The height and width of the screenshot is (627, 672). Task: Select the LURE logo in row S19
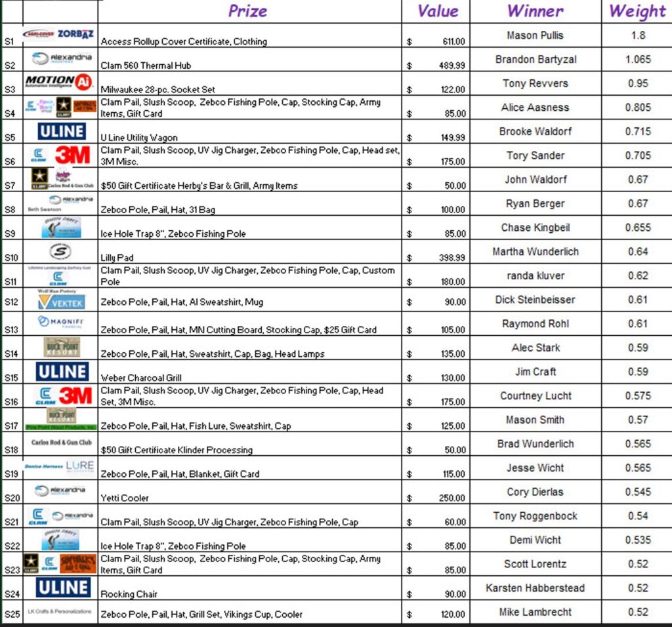[79, 466]
